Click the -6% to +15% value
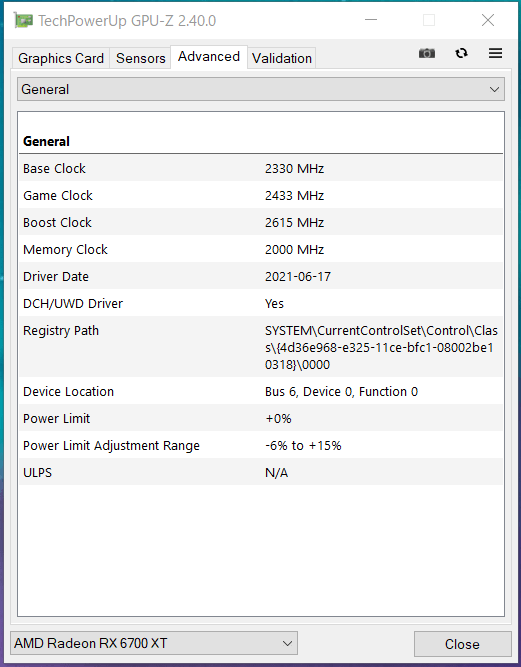The width and height of the screenshot is (521, 667). (x=303, y=445)
